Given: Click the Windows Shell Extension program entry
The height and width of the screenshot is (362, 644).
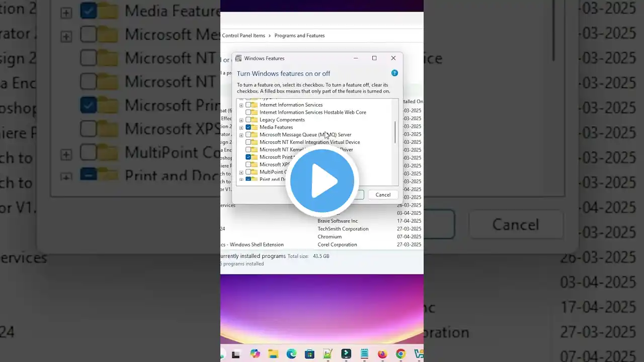Looking at the screenshot, I should tap(252, 245).
